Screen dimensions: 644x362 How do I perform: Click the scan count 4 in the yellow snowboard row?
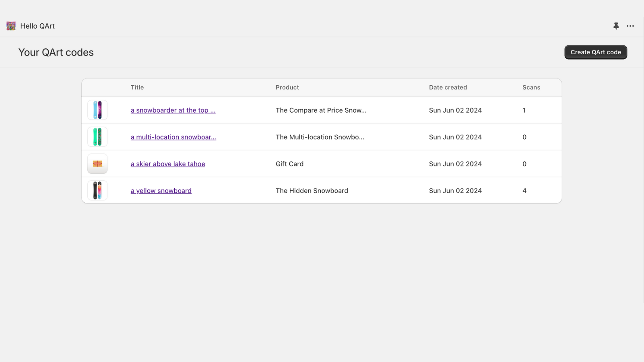point(524,191)
